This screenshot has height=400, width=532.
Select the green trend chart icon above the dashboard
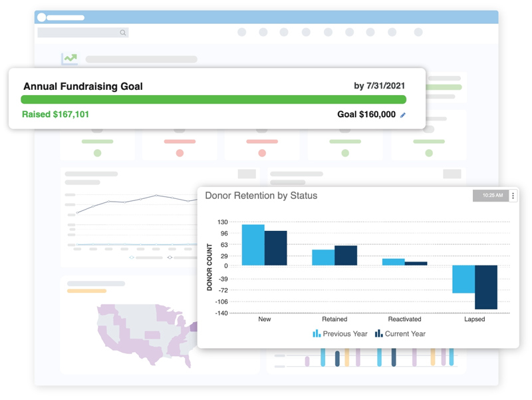pos(69,59)
